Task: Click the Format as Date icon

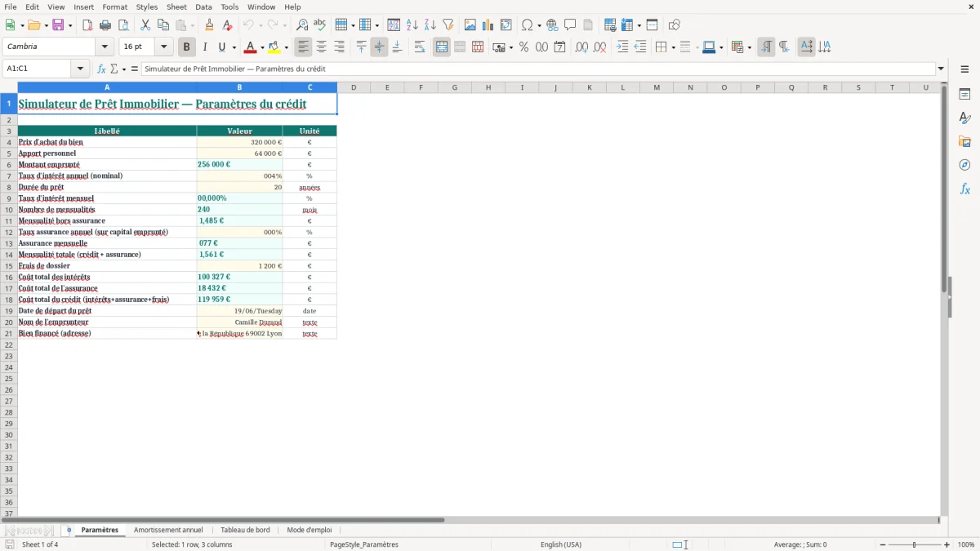Action: click(560, 47)
